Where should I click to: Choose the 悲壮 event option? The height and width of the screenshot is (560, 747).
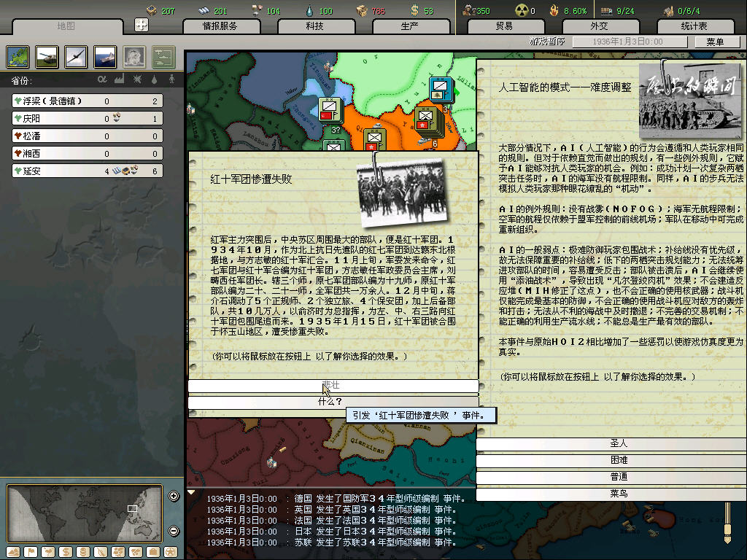[333, 386]
